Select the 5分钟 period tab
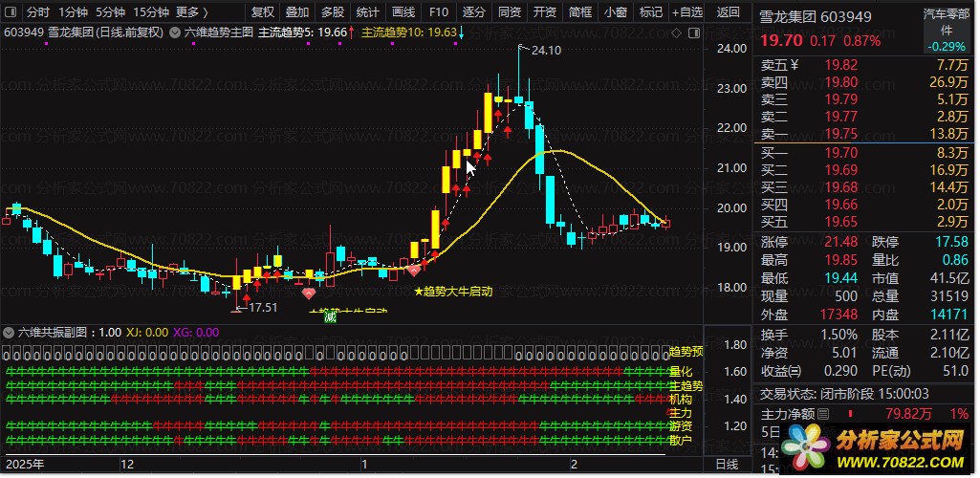Viewport: 980px width, 478px height. click(111, 11)
